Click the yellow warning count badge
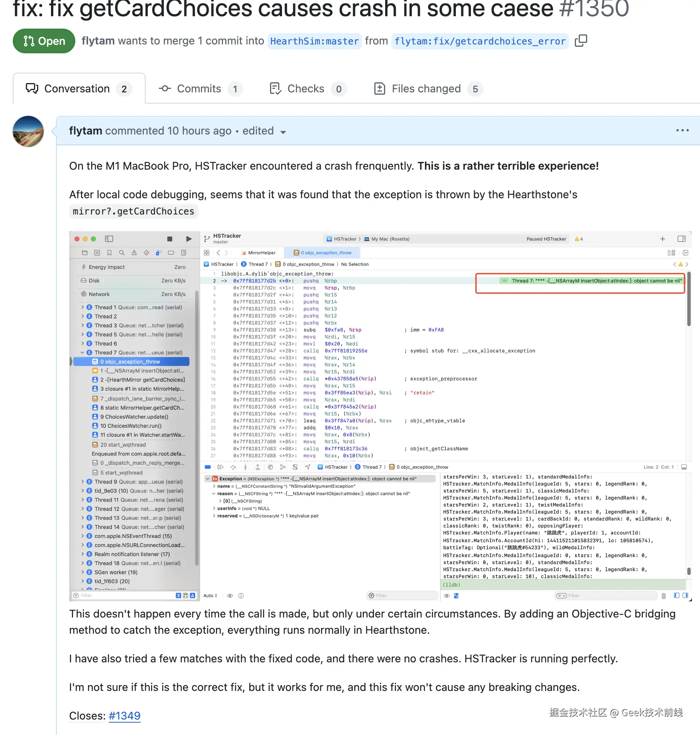Screen dimensions: 700x735 [x=579, y=239]
